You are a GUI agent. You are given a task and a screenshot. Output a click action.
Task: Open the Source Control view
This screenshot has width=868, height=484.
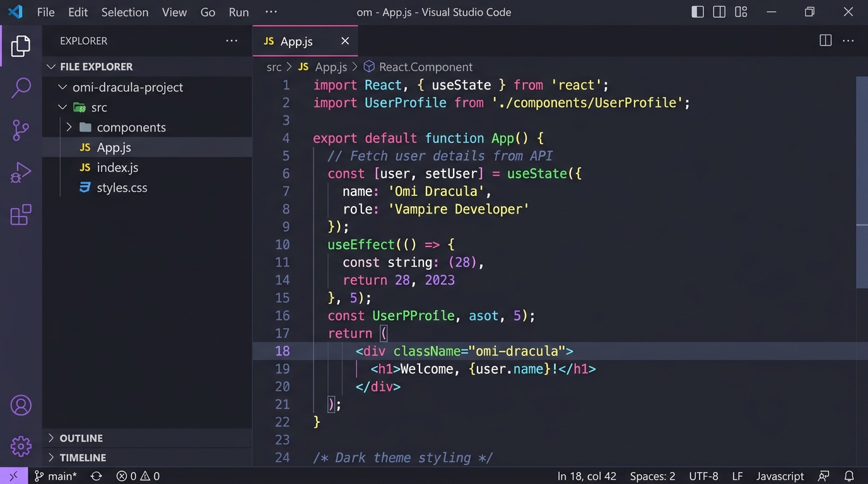tap(21, 130)
